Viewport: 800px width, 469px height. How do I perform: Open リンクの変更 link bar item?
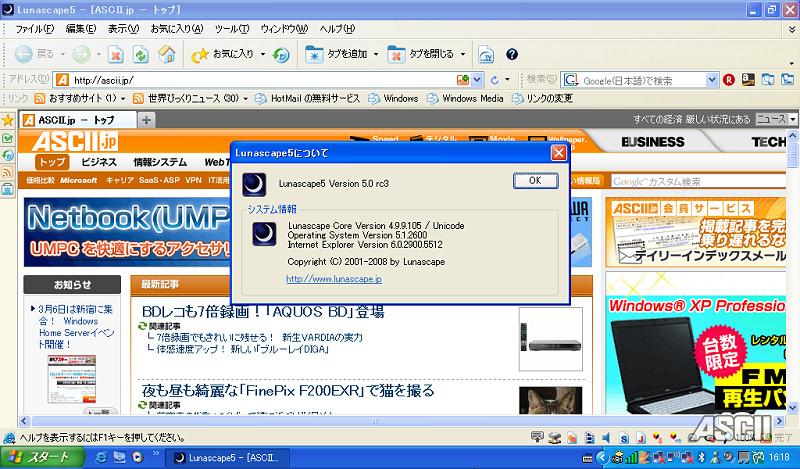tap(542, 98)
